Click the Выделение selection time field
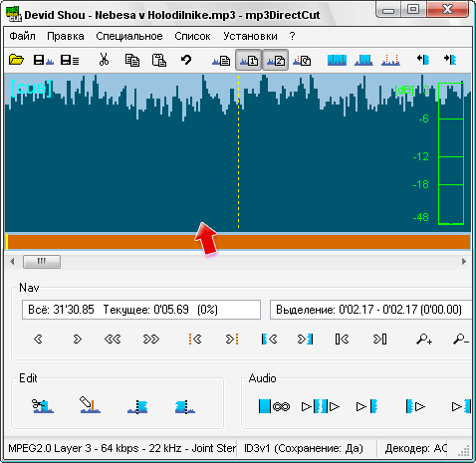This screenshot has width=476, height=463. click(x=370, y=310)
